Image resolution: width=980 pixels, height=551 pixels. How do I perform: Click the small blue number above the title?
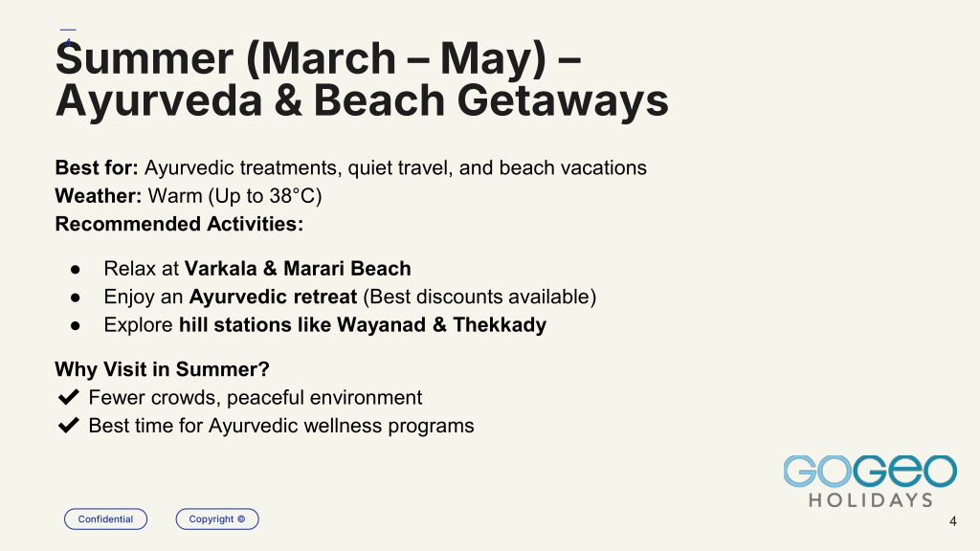point(68,42)
